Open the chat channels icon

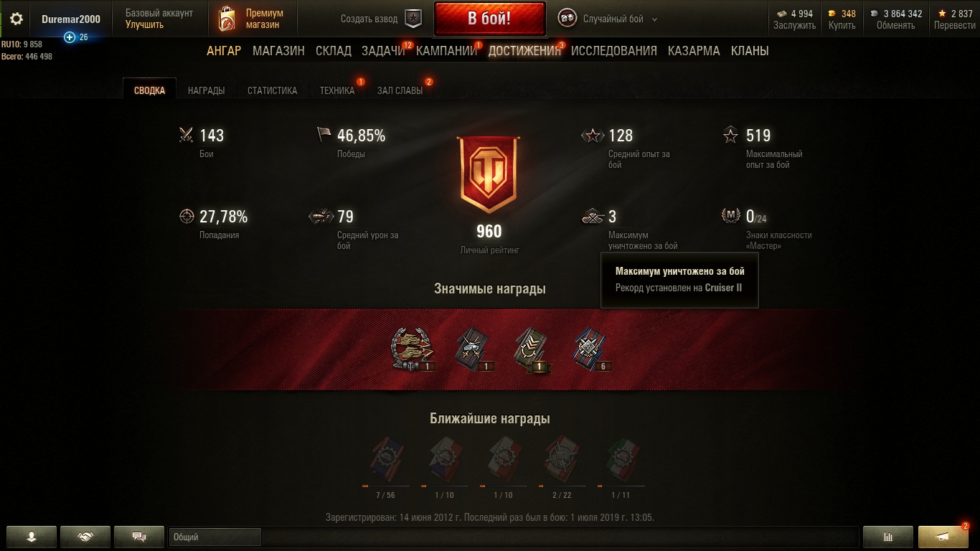pos(140,537)
